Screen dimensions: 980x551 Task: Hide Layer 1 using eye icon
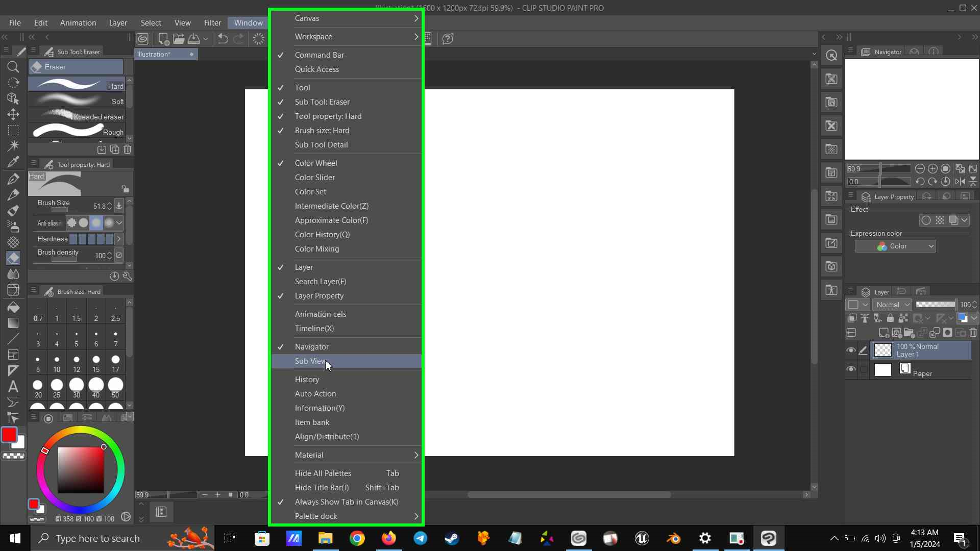(851, 350)
